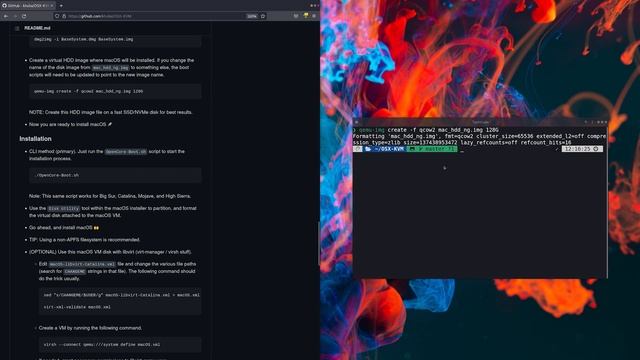Click the macOS-libvirt-Catalina.xml inline code text
The image size is (640, 360).
(82, 264)
